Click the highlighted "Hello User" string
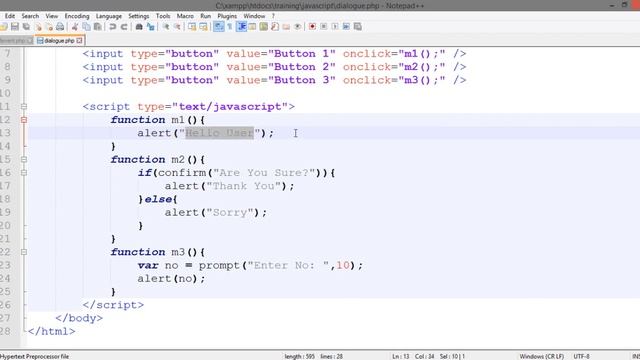The width and height of the screenshot is (640, 360). (x=220, y=133)
